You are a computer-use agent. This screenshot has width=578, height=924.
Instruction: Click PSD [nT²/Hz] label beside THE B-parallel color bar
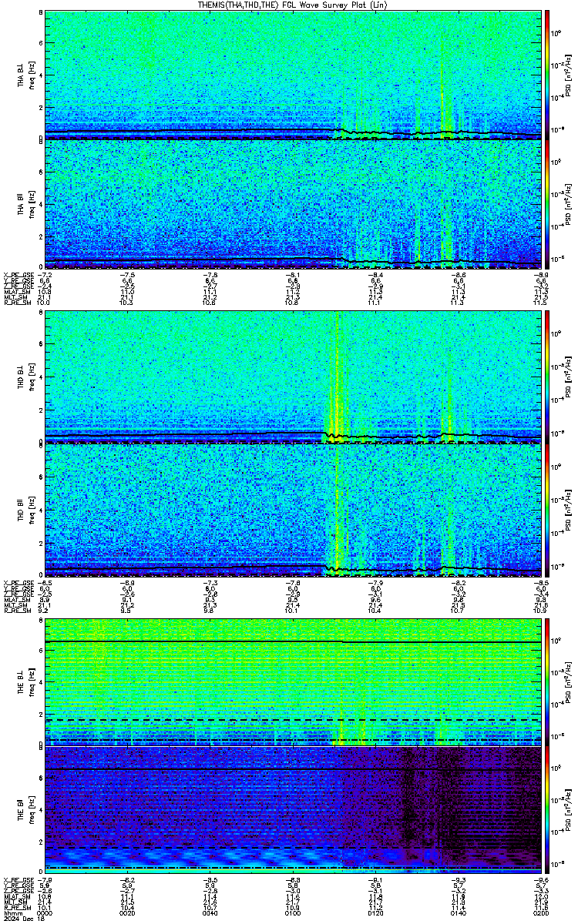pos(567,812)
